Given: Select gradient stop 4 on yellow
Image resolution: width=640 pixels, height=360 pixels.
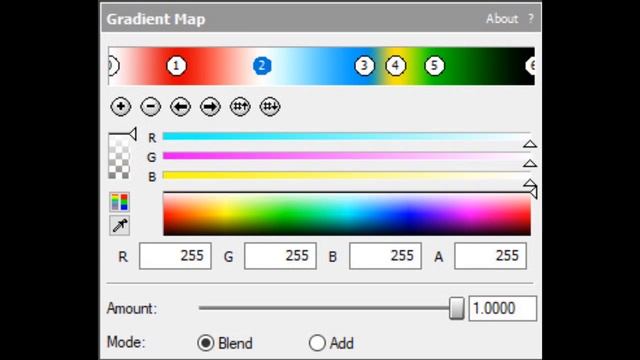Looking at the screenshot, I should (x=396, y=66).
